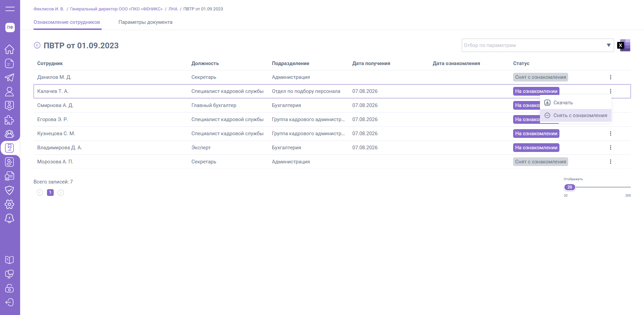644x315 pixels.
Task: Click the records-per-page slider handle at 20
Action: [x=569, y=187]
